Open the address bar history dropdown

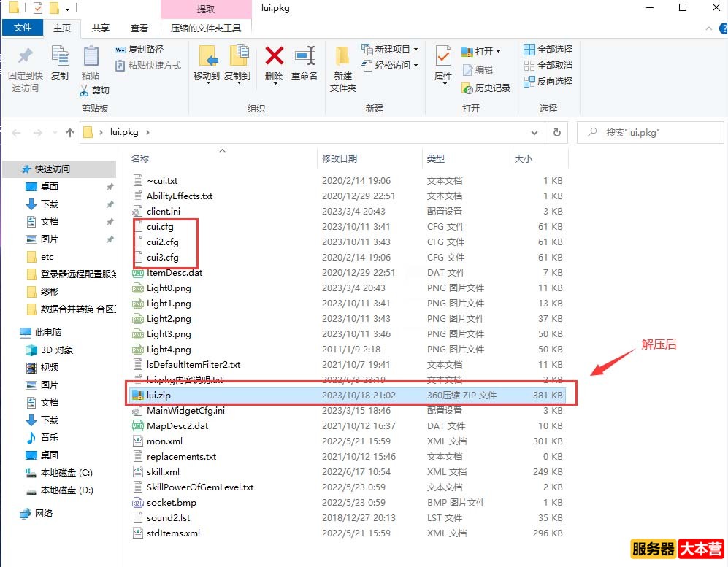(532, 132)
